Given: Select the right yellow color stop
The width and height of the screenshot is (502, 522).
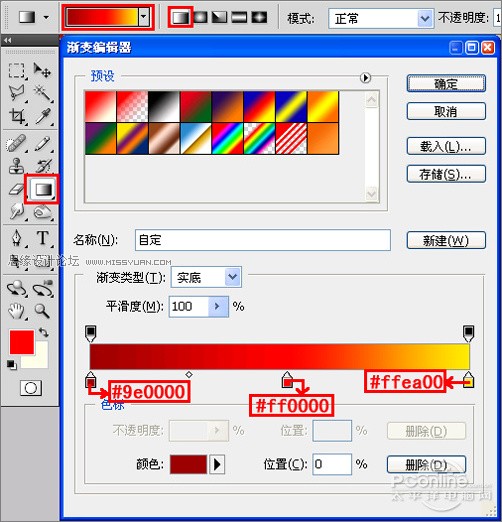Looking at the screenshot, I should click(468, 380).
